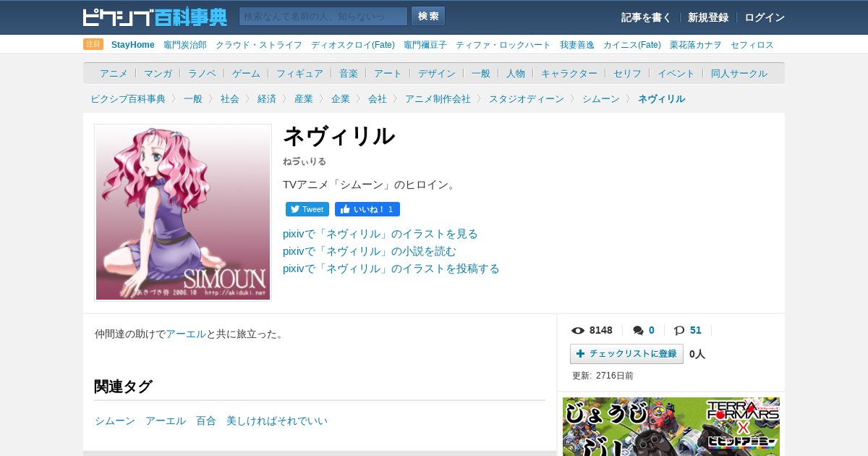Select the ゲーム category tab
The width and height of the screenshot is (868, 456).
click(x=246, y=73)
